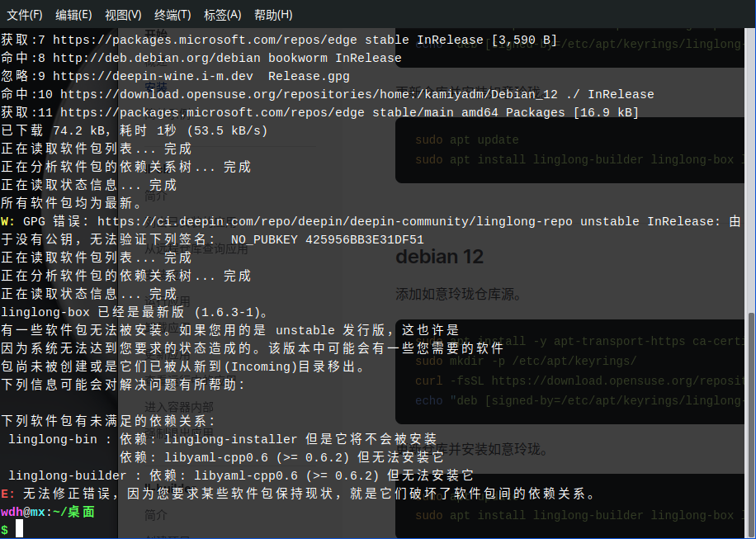Click the linglong-box 已经是最新版 (1.6.3-1) line
Viewport: 756px width, 539px height.
(x=135, y=312)
